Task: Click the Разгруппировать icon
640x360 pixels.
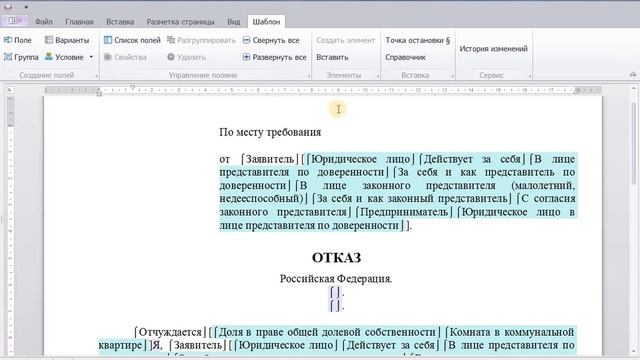Action: [x=171, y=40]
